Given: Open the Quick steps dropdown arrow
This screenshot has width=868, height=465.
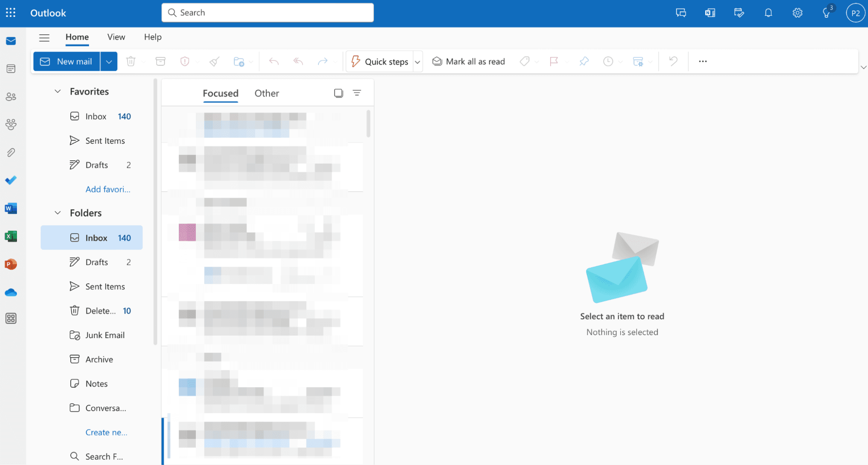Looking at the screenshot, I should (417, 61).
